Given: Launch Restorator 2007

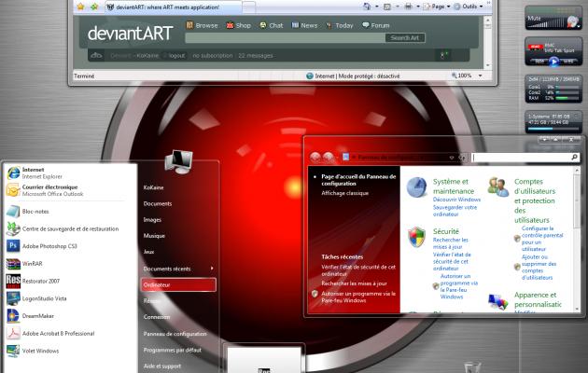Looking at the screenshot, I should click(x=69, y=281).
